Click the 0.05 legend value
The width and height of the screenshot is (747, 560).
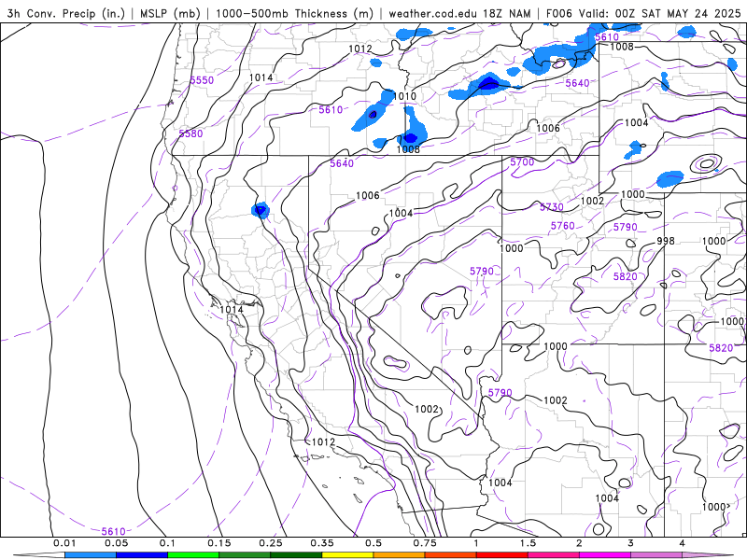coord(116,543)
